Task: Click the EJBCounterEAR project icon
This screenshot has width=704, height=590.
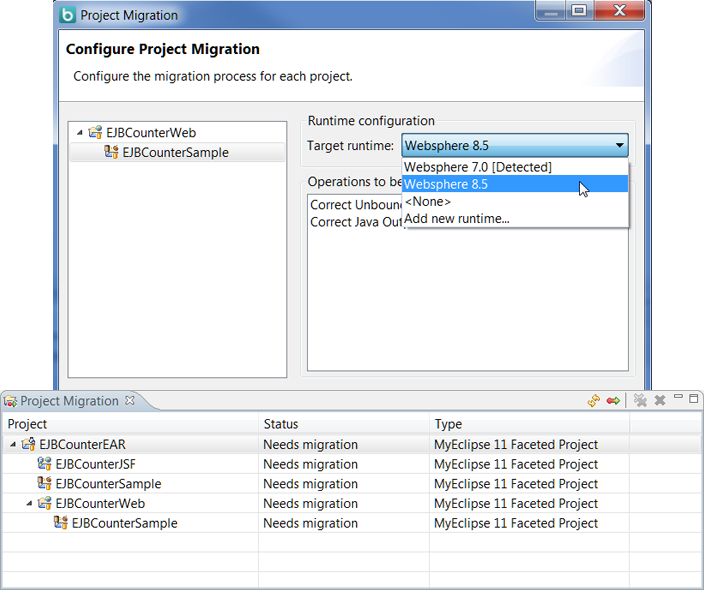Action: [x=28, y=444]
